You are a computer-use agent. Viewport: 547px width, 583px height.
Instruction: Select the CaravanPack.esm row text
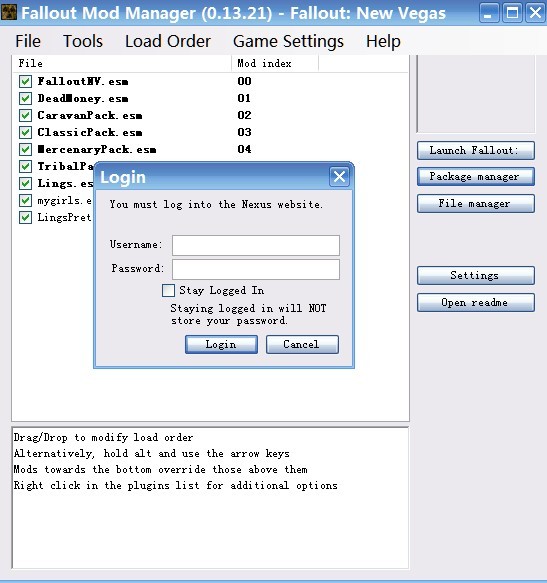[x=90, y=116]
